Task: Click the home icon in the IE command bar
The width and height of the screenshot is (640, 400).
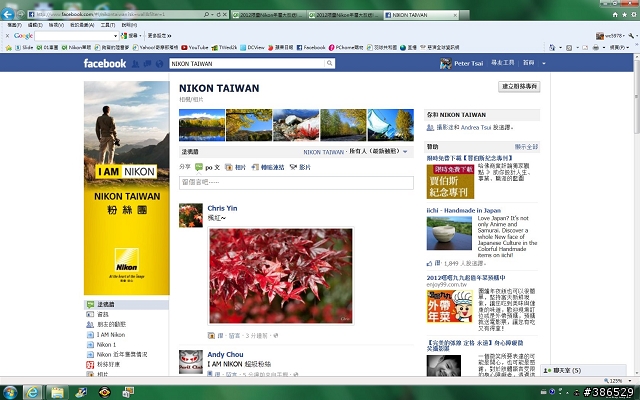Action: click(x=552, y=47)
